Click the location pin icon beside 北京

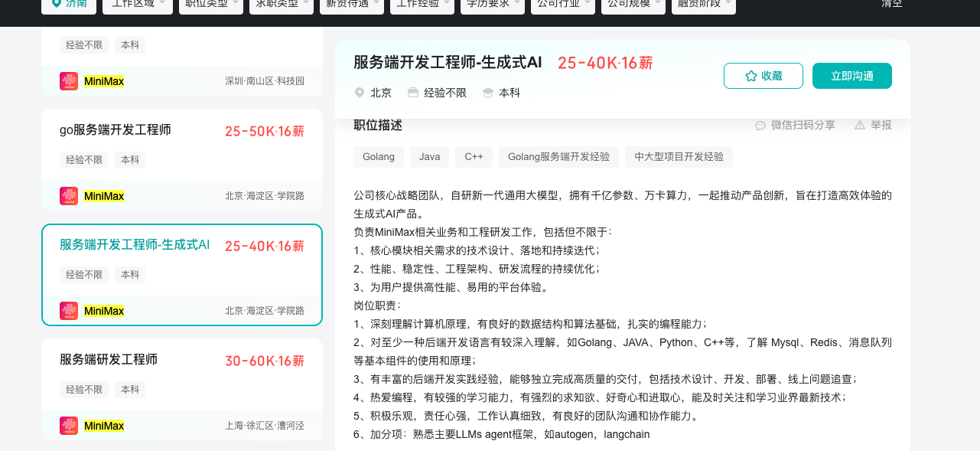[360, 93]
